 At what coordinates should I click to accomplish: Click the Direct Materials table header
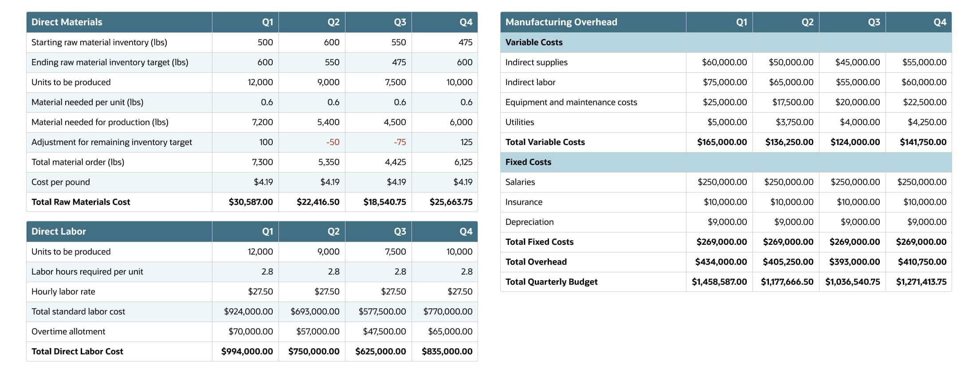point(252,22)
